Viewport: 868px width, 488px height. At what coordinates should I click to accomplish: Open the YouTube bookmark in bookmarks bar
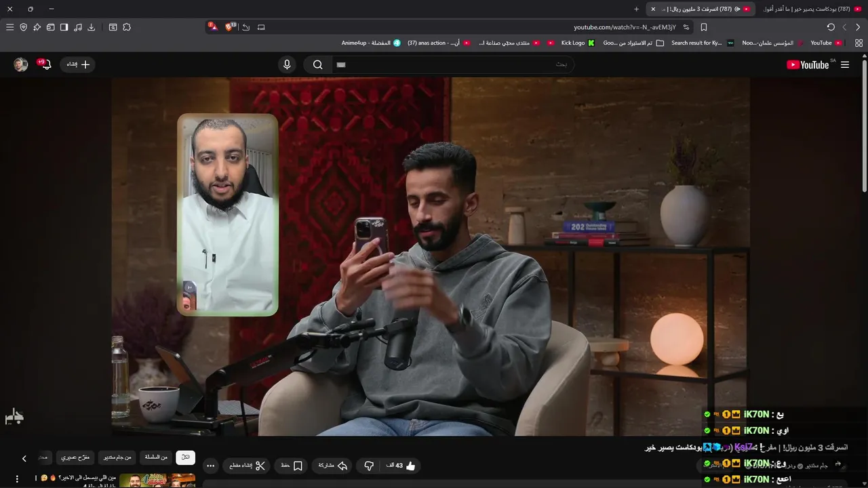[x=825, y=43]
